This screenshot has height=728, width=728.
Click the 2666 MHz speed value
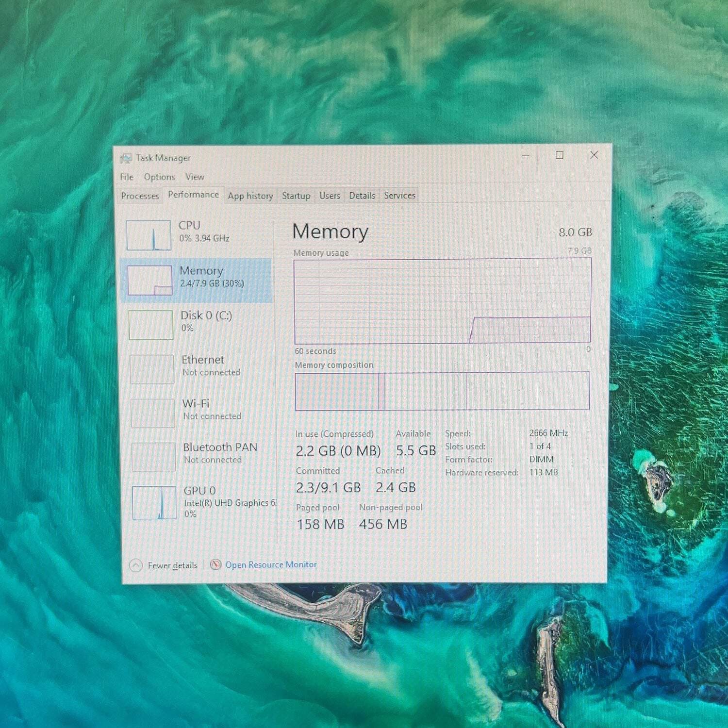(548, 433)
